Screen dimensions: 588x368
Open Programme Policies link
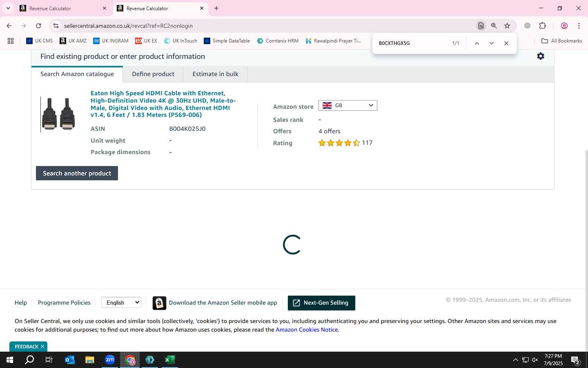[64, 303]
